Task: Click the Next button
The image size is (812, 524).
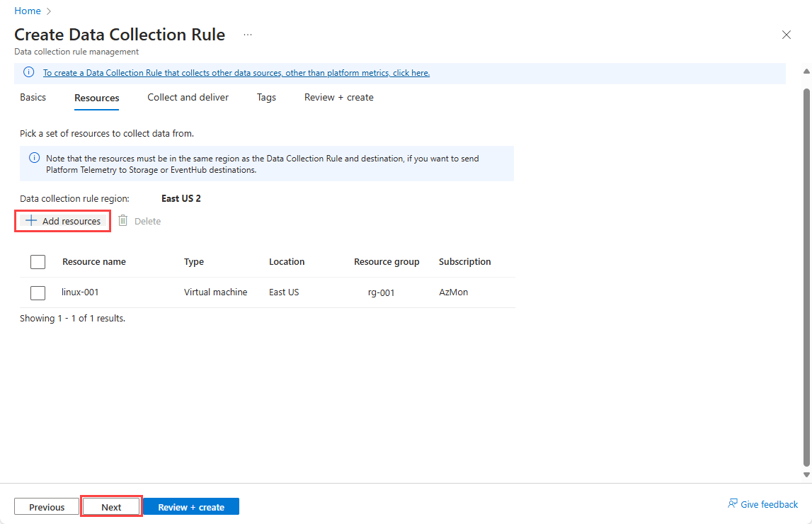Action: tap(111, 507)
